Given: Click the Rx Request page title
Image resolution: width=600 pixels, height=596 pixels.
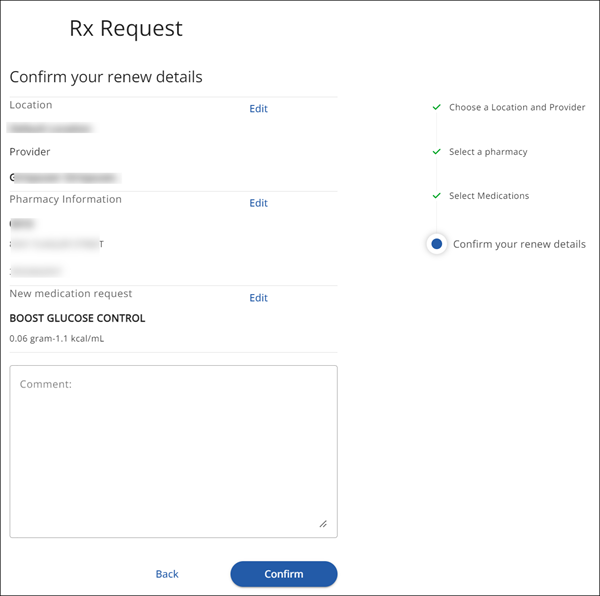Looking at the screenshot, I should point(126,28).
